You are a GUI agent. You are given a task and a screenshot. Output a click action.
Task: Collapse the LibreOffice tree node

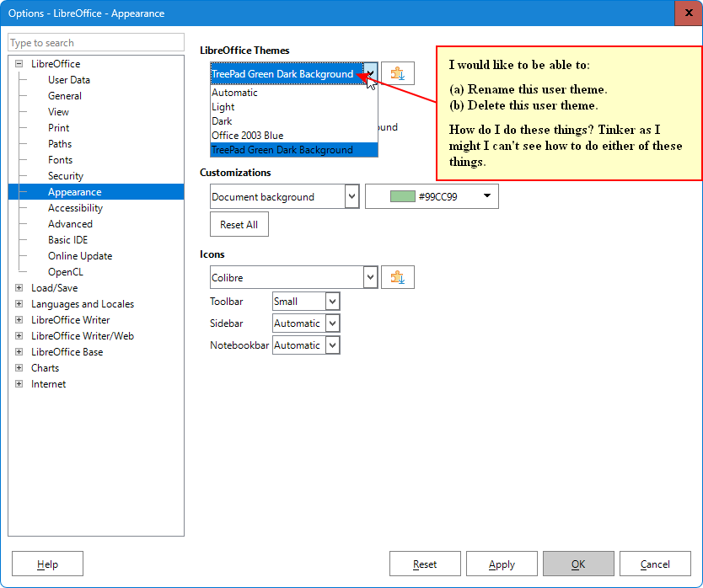tap(19, 64)
